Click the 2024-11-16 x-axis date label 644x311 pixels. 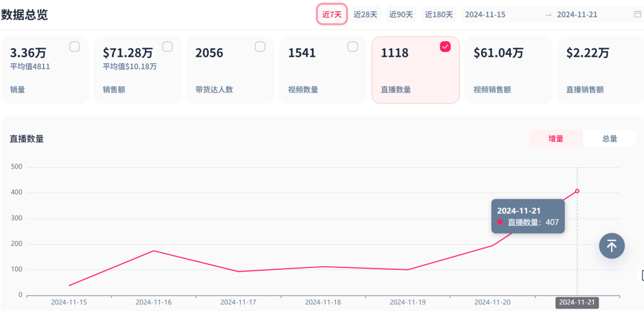153,303
